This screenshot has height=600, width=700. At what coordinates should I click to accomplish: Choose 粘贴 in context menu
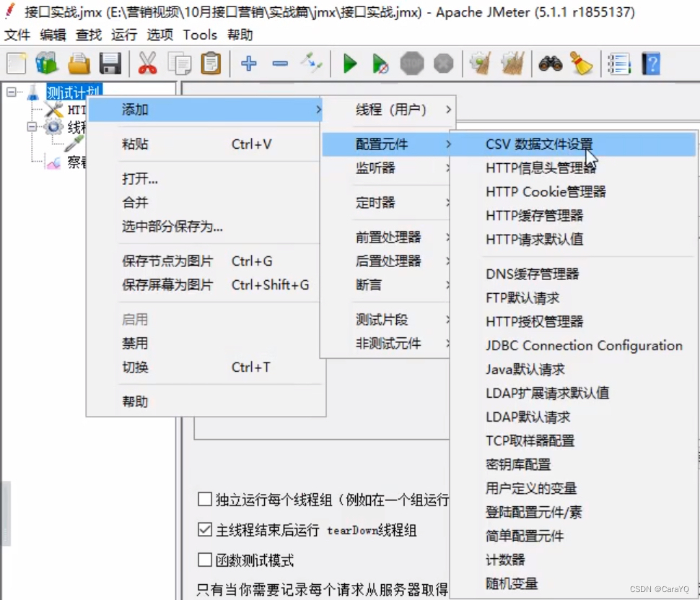[x=206, y=144]
